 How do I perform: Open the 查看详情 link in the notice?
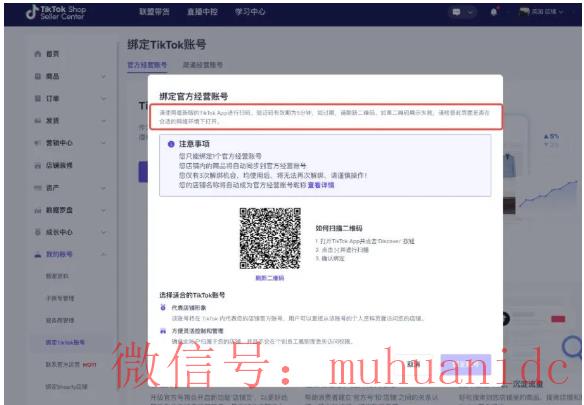[321, 185]
